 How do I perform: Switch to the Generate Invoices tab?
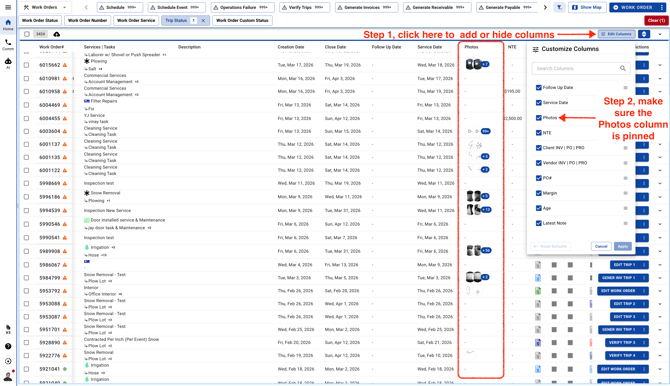tap(367, 7)
